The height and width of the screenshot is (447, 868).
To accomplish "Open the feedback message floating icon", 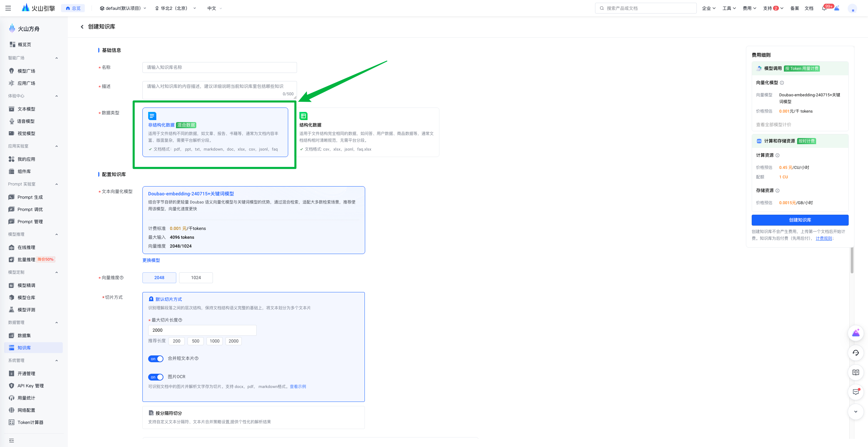I will [856, 392].
